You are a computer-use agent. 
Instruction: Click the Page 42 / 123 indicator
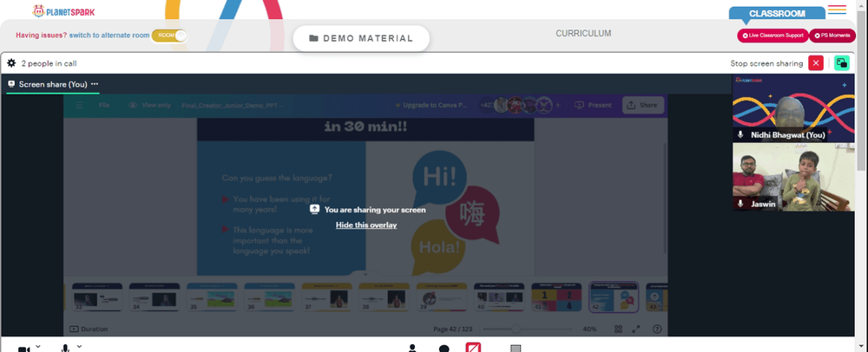453,329
